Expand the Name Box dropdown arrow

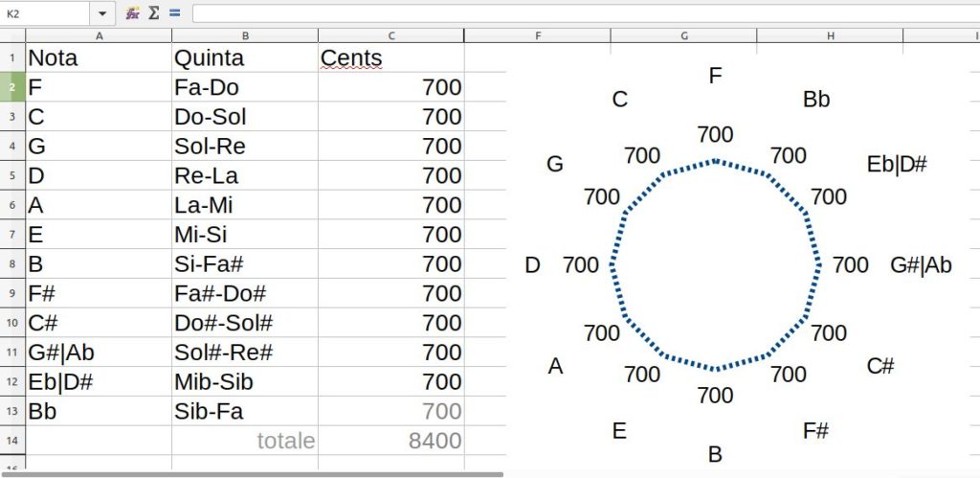(x=102, y=13)
